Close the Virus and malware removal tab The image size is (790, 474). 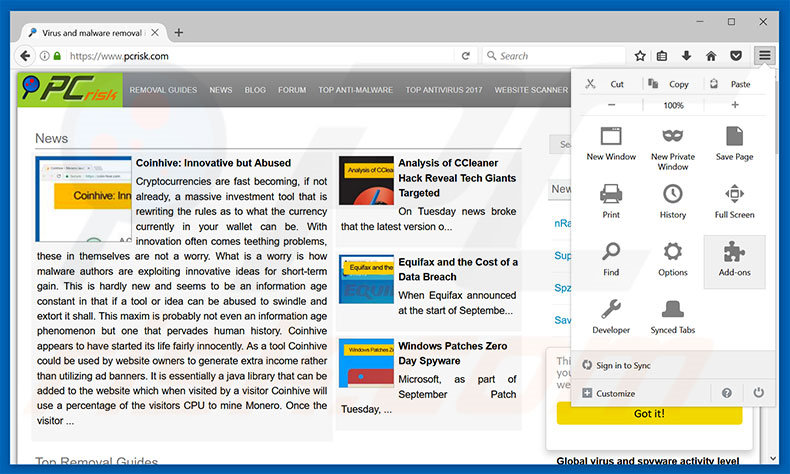(x=155, y=33)
